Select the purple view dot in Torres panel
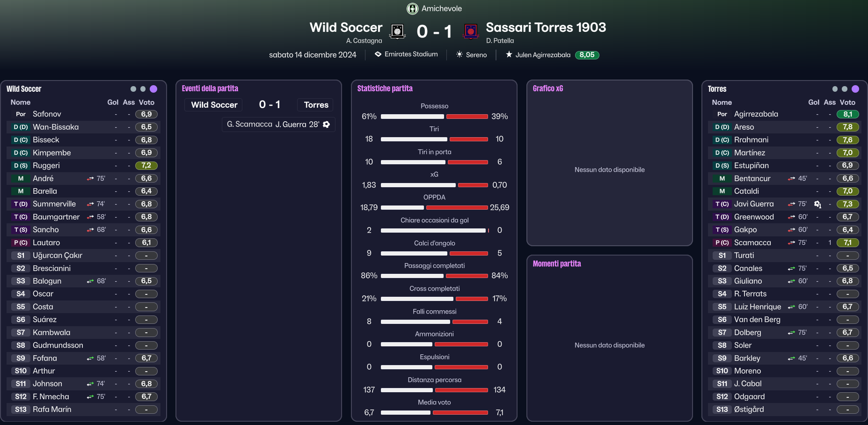868x425 pixels. coord(855,89)
